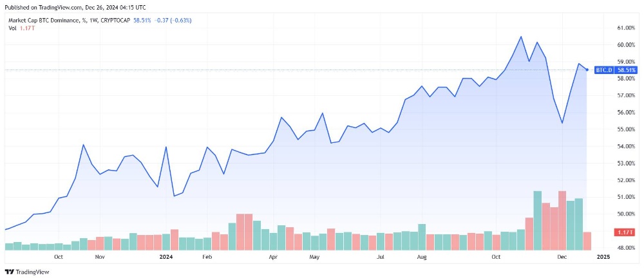Click the 58.51% current value badge
Viewport: 644px width, 280px height.
point(627,70)
